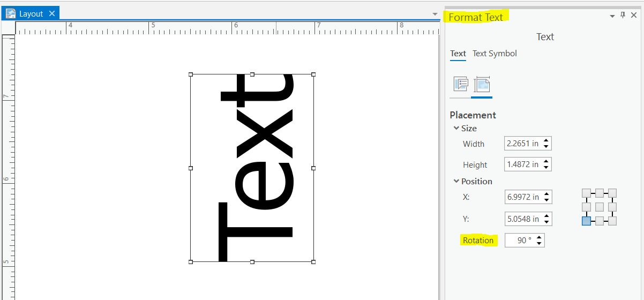Click the bottom-left selection handle of text element
This screenshot has width=644, height=300.
tap(191, 262)
